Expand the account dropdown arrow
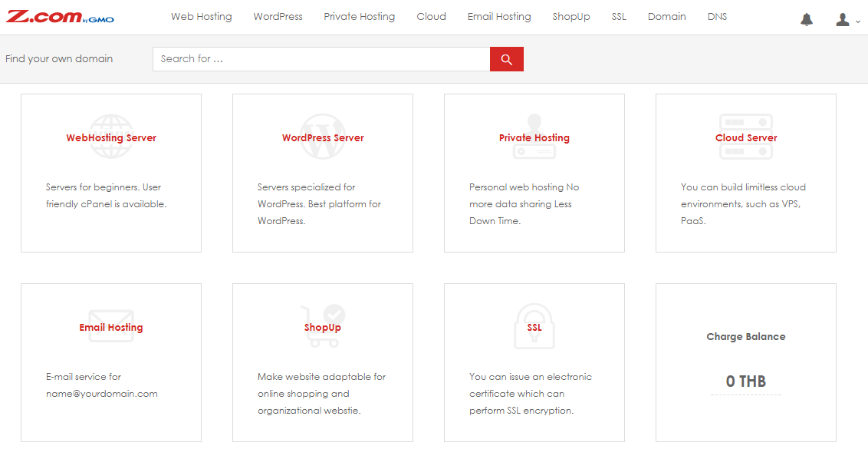Image resolution: width=868 pixels, height=459 pixels. (x=858, y=21)
